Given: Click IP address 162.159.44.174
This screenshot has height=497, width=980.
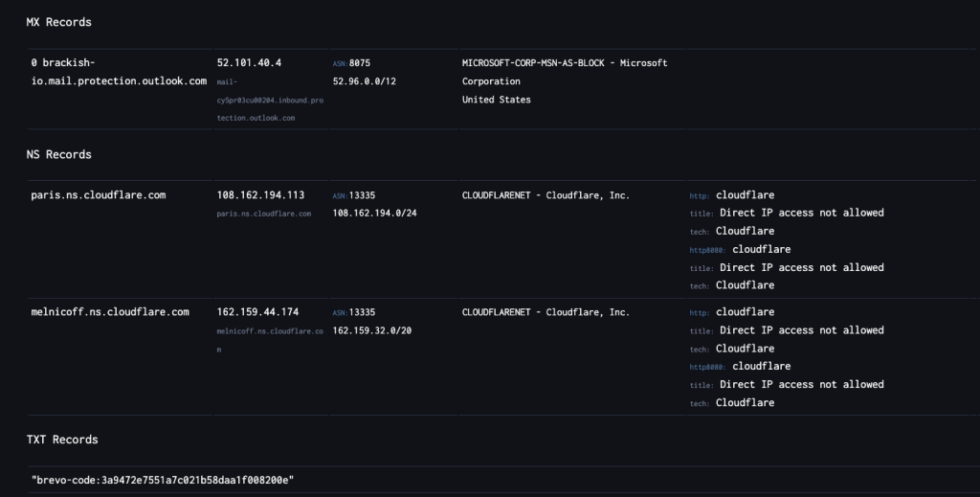Looking at the screenshot, I should [x=257, y=312].
